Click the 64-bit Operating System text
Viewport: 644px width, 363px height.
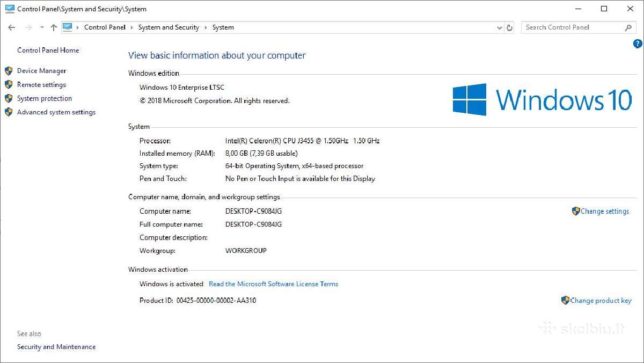[295, 166]
